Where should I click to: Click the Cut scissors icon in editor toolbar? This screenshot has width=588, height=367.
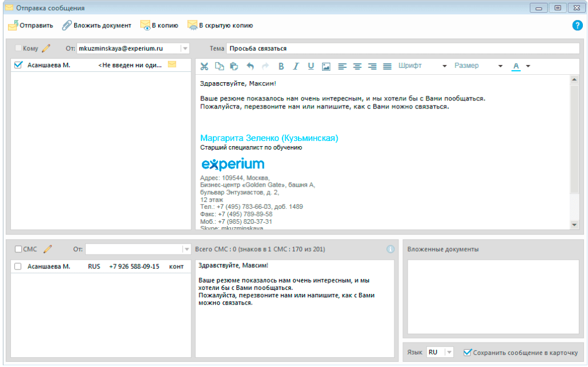click(x=204, y=66)
